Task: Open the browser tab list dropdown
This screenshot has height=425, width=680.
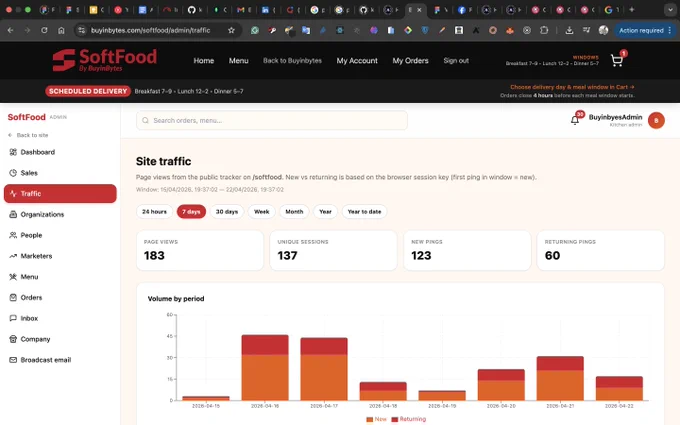Action: click(x=670, y=10)
